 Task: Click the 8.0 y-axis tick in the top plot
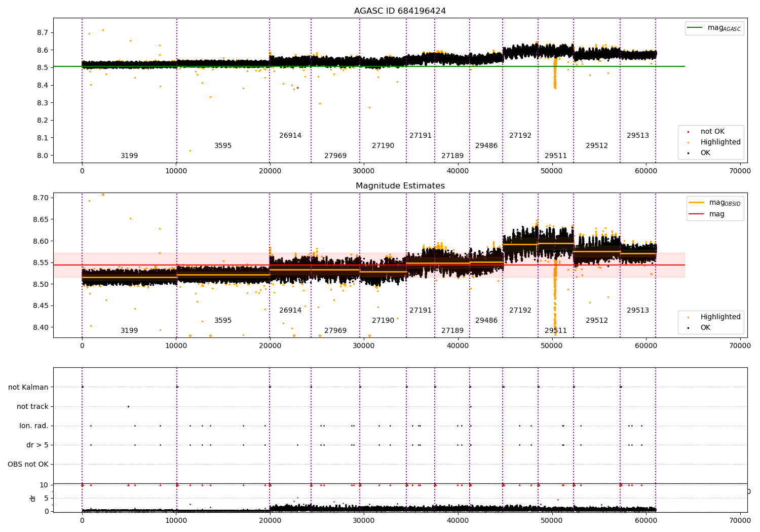click(43, 156)
